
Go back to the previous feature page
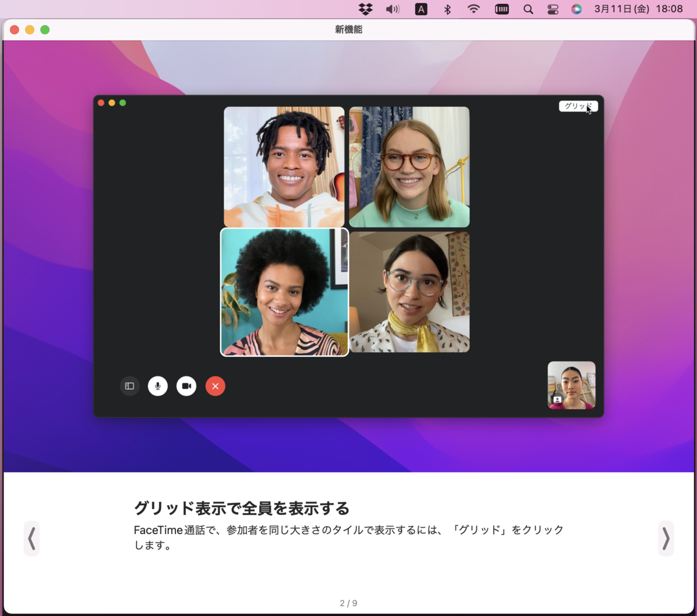pos(32,538)
